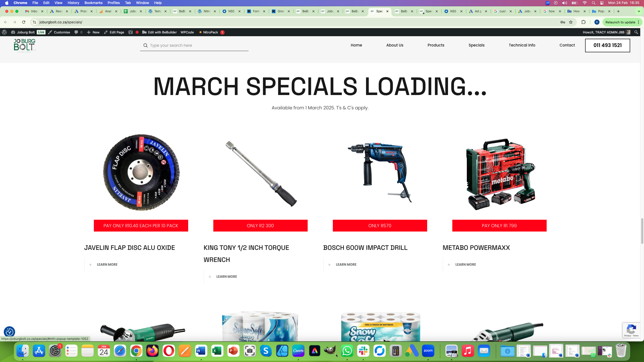Click the Yoast SEO icon in admin bar

click(130, 32)
